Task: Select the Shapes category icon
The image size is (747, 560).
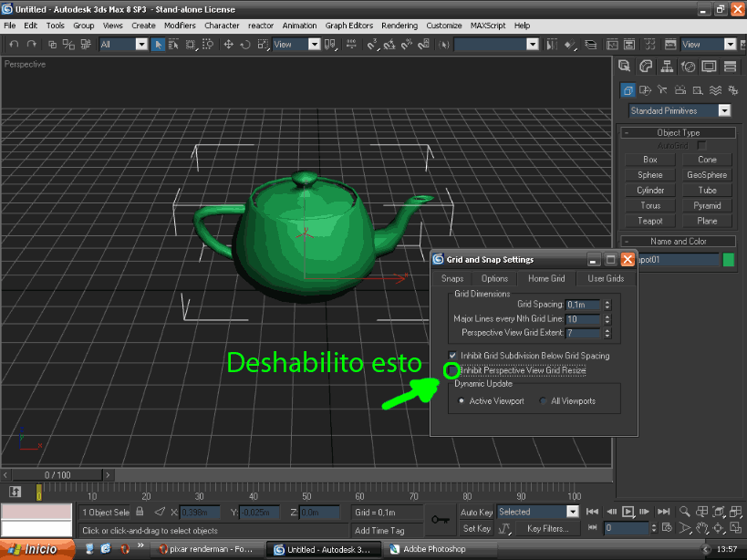Action: coord(645,90)
